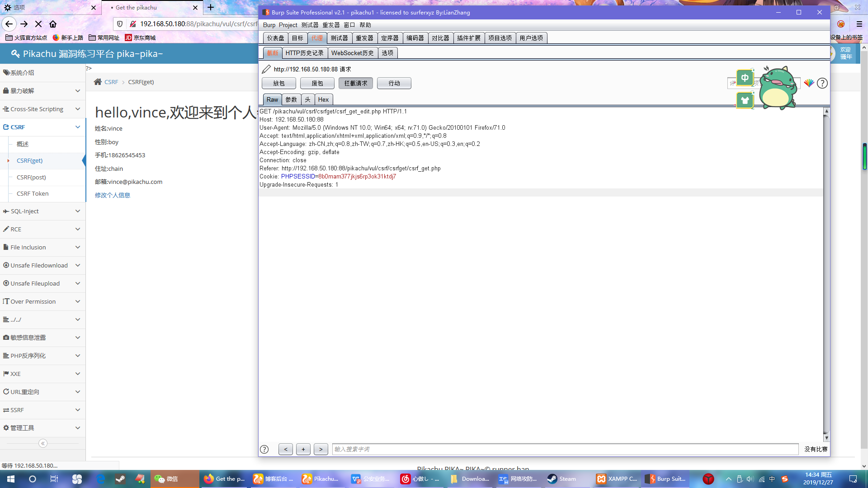Switch to HTTP历史记录 tab
Image resolution: width=868 pixels, height=488 pixels.
pos(304,53)
